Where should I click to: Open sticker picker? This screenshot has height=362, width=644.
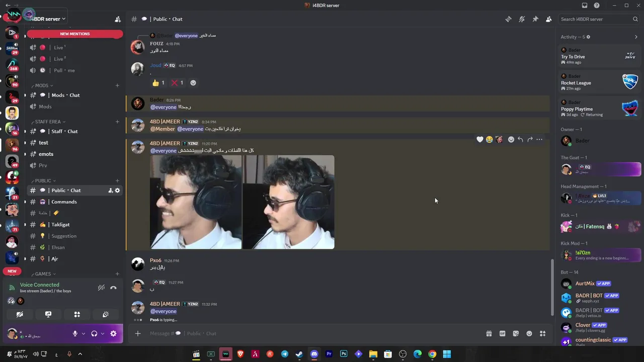tap(516, 333)
